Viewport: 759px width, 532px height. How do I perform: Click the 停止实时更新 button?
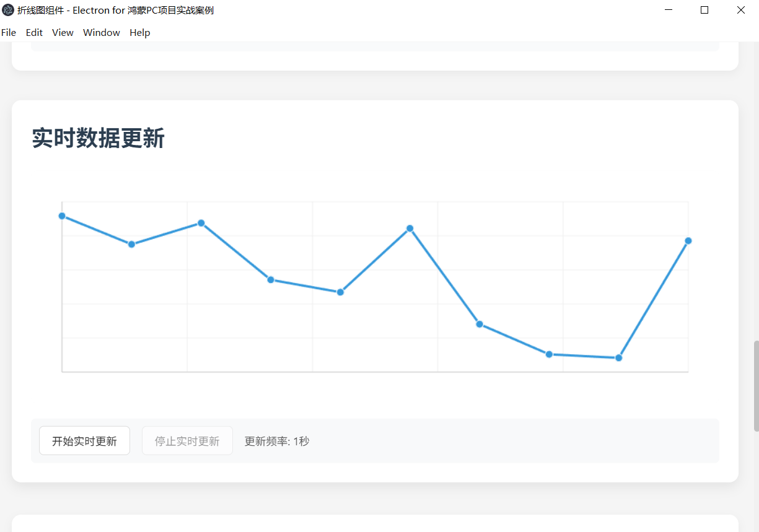pyautogui.click(x=187, y=441)
